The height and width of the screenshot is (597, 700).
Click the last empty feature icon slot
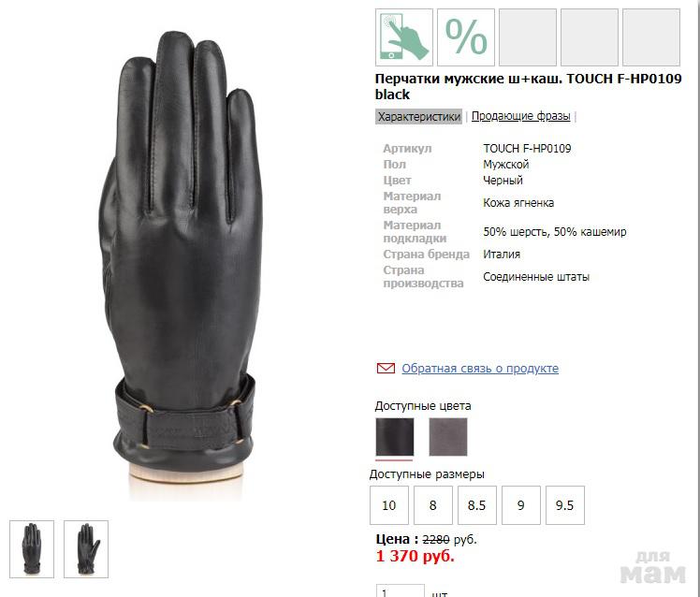pos(651,37)
